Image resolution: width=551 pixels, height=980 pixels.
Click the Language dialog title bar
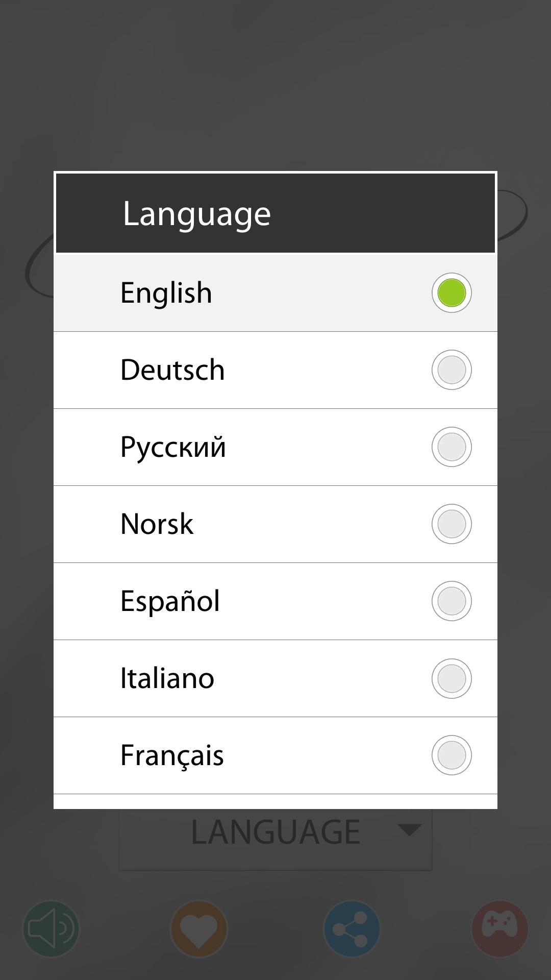pyautogui.click(x=275, y=213)
